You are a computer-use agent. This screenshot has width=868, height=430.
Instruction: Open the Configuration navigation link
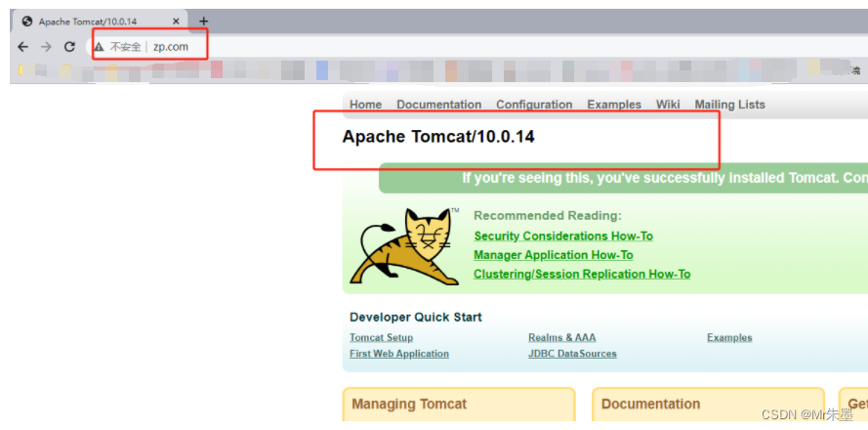(x=534, y=105)
